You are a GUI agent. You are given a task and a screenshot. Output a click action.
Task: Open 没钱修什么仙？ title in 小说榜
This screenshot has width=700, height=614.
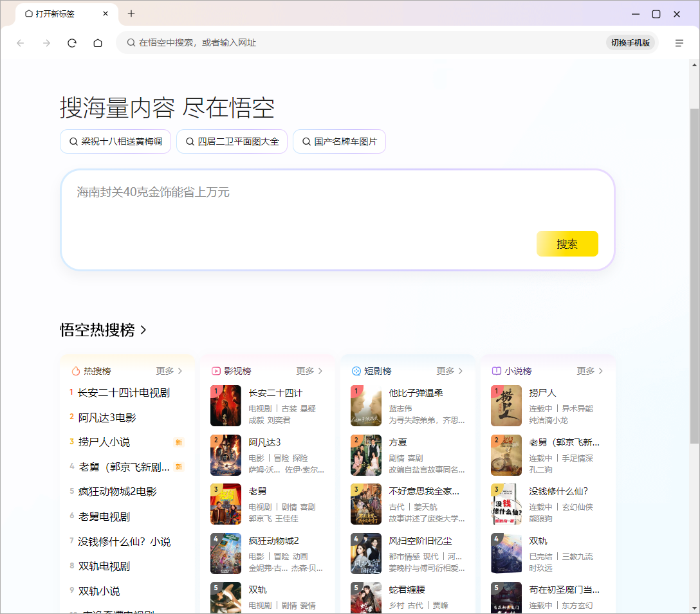[x=558, y=491]
